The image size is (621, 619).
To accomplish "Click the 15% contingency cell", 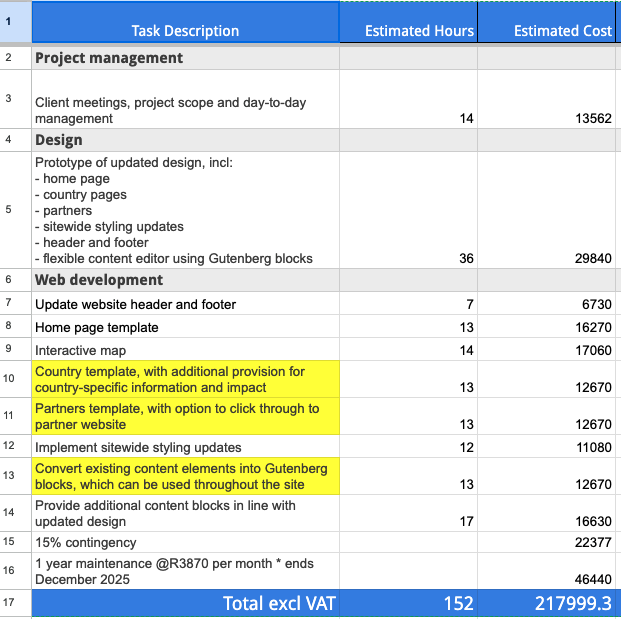I will pos(186,542).
